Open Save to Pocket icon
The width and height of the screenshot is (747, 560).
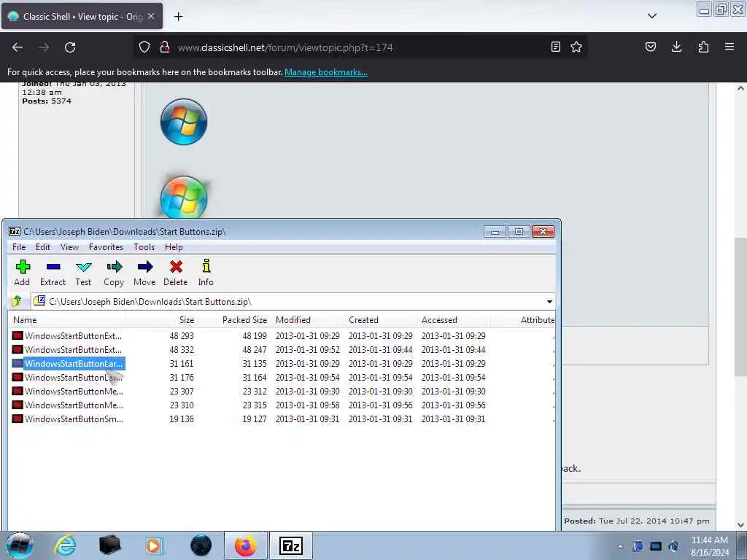point(650,47)
